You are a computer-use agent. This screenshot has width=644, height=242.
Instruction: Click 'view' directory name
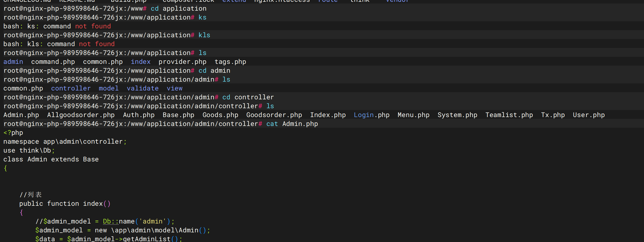[x=175, y=88]
